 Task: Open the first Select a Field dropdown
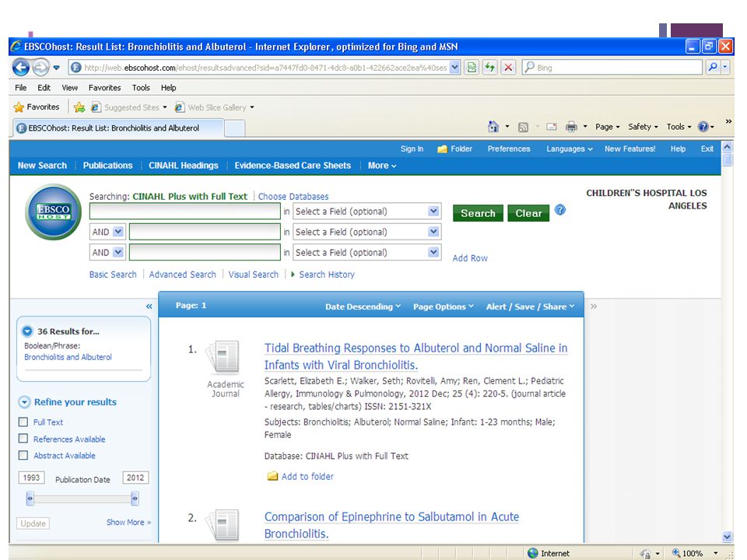366,212
